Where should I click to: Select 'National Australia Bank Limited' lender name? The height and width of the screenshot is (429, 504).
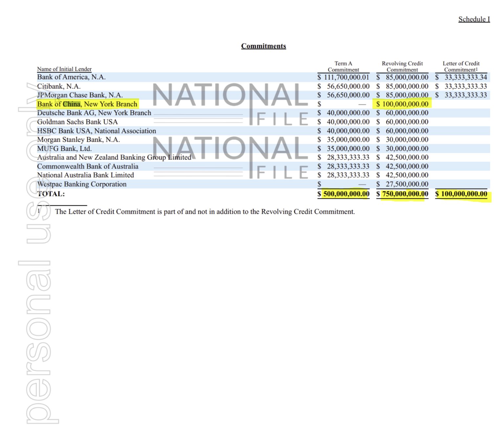tap(85, 175)
